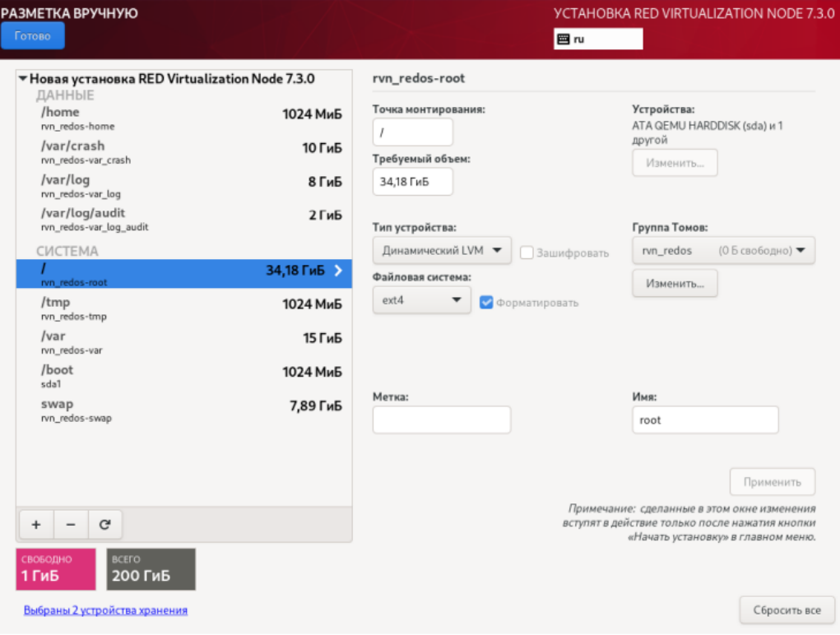Screen dimensions: 840x635
Task: Click the 1024 МиБ size of /home
Action: tap(312, 114)
